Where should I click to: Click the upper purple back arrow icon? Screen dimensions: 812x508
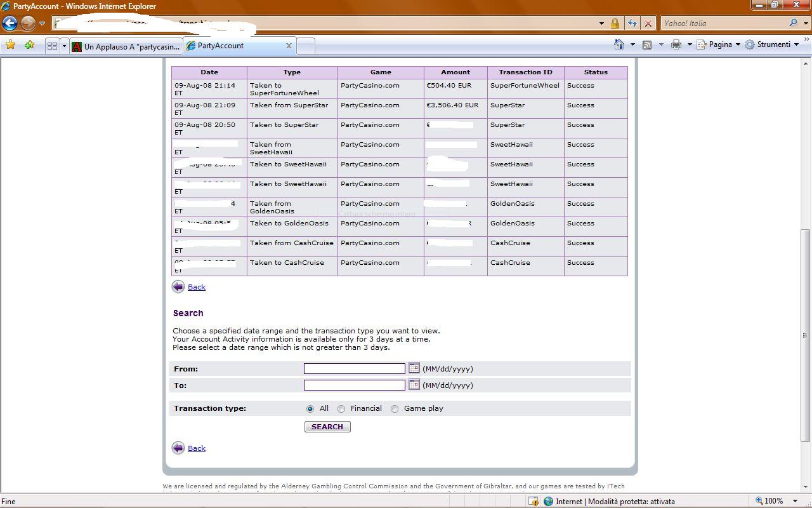click(178, 287)
